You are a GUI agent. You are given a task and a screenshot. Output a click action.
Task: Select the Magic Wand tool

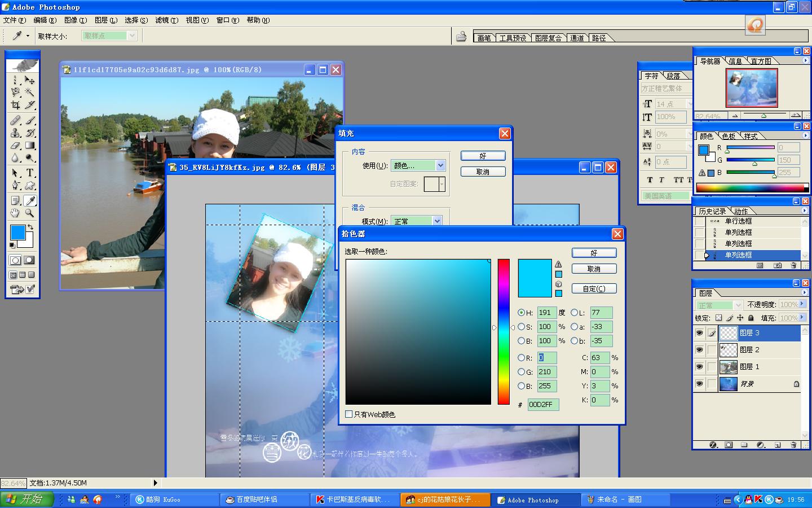[30, 93]
